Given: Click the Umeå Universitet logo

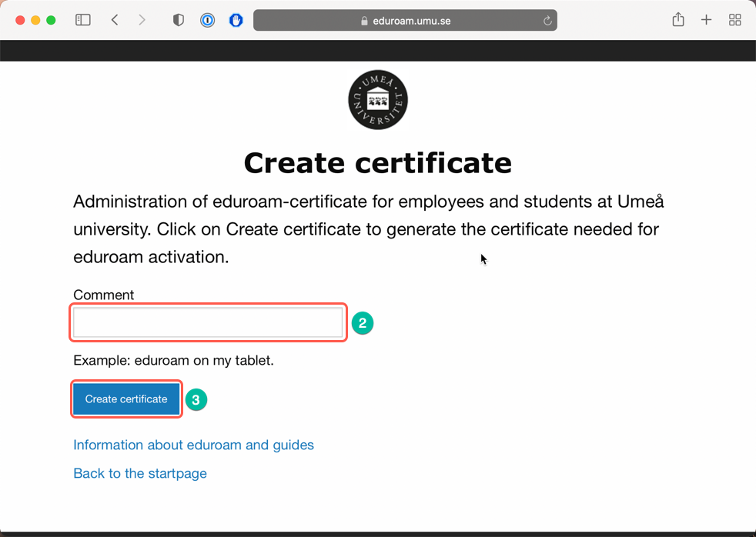Looking at the screenshot, I should [378, 100].
